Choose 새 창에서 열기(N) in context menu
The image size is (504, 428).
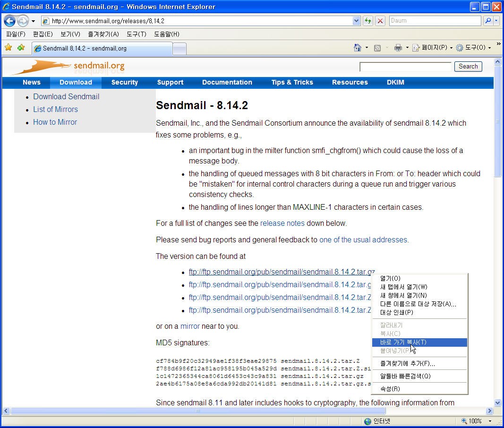419,295
